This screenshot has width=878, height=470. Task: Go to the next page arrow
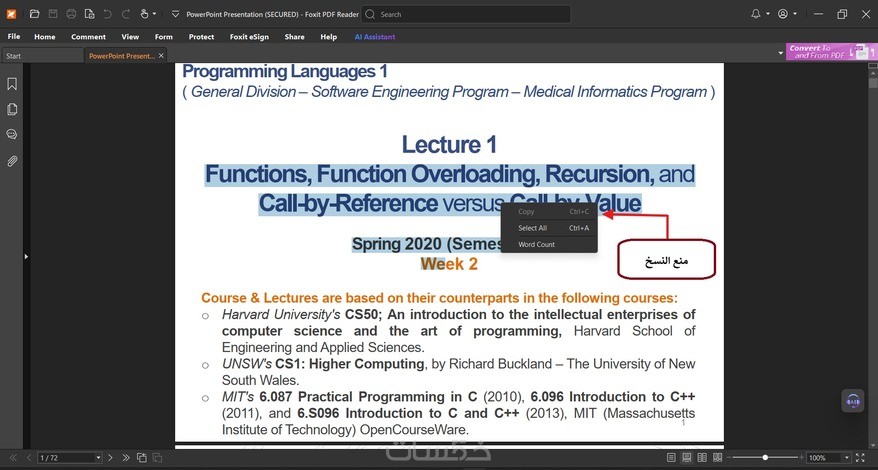(110, 458)
